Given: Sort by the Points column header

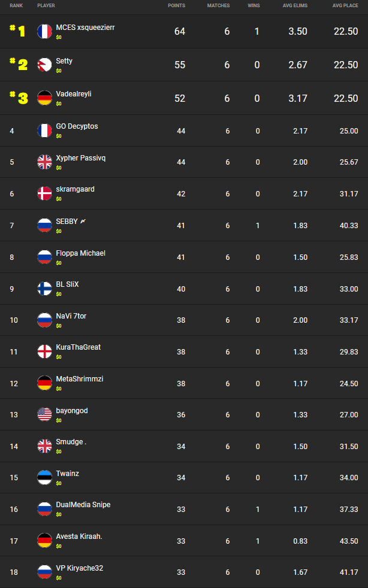Looking at the screenshot, I should (176, 5).
